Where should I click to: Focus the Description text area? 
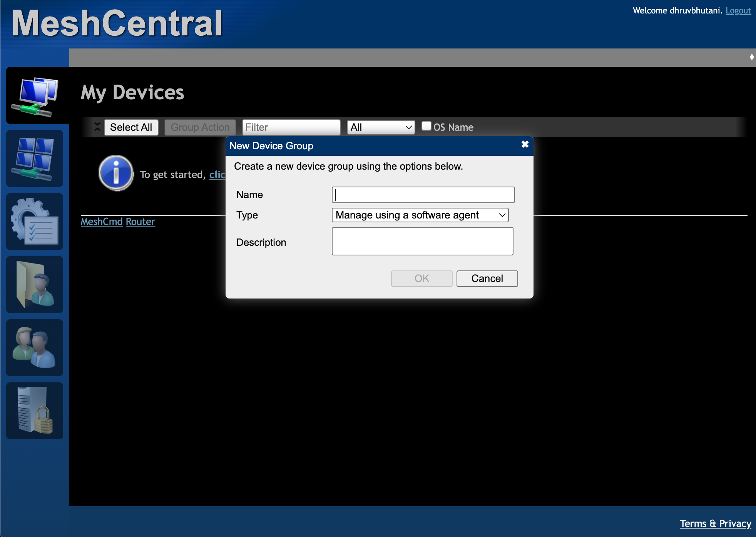[x=422, y=241]
